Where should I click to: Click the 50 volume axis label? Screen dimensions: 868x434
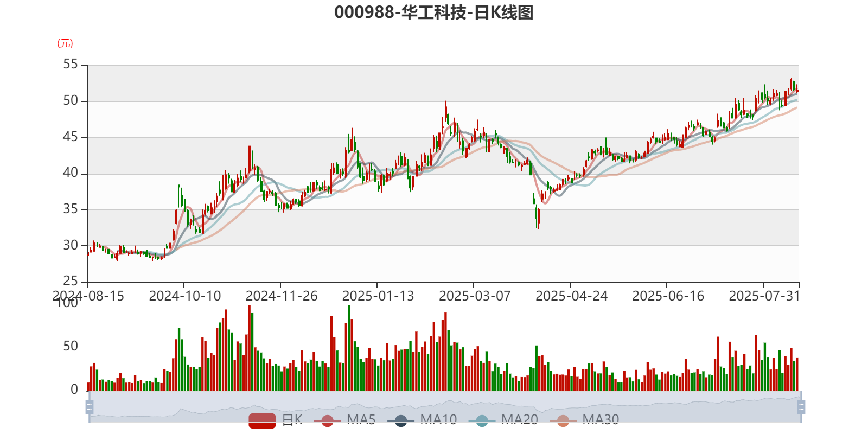pyautogui.click(x=71, y=346)
